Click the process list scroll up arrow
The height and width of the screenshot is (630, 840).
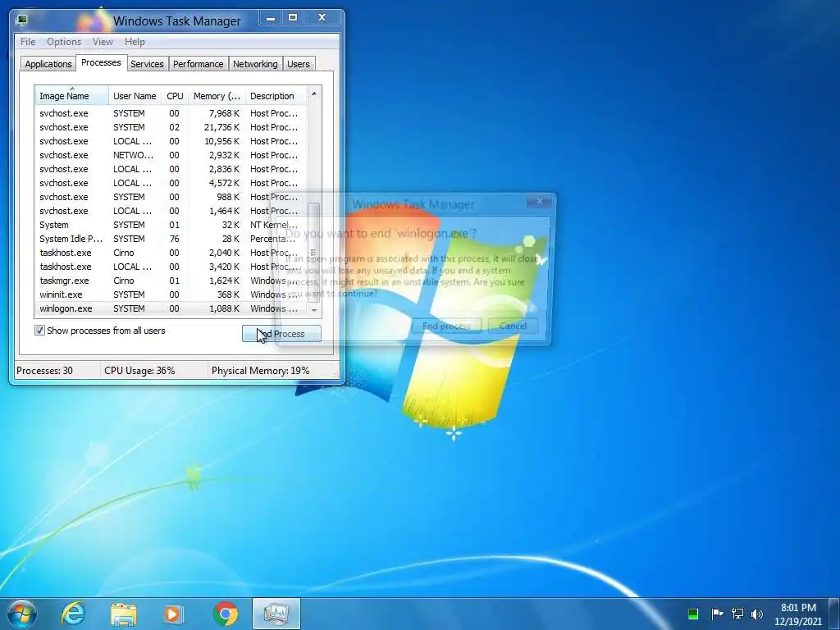click(x=314, y=94)
